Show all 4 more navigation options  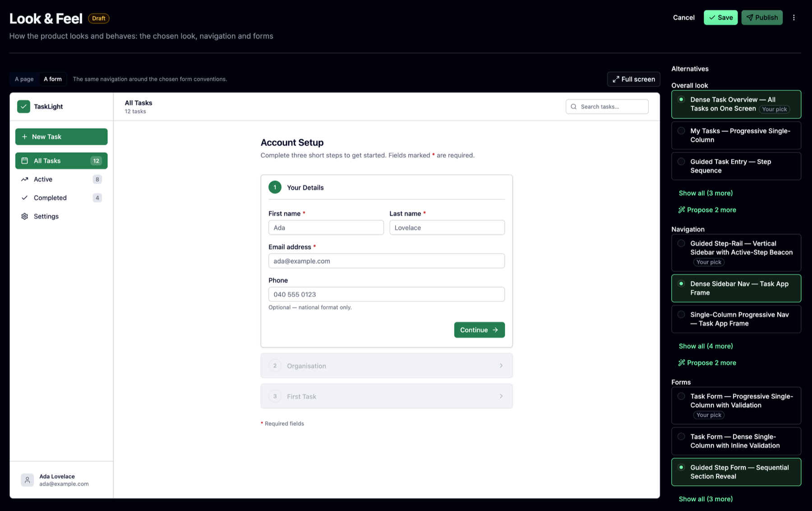[706, 346]
